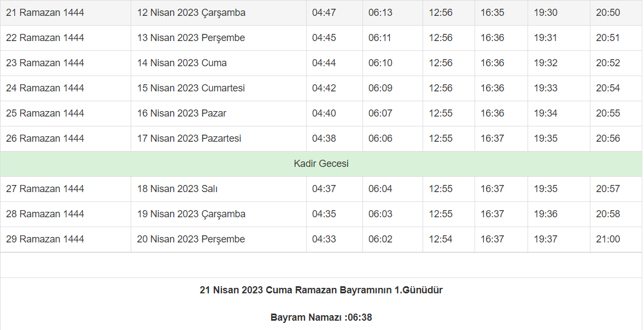Select the 21:00 time on 20 Nisan

pyautogui.click(x=608, y=239)
